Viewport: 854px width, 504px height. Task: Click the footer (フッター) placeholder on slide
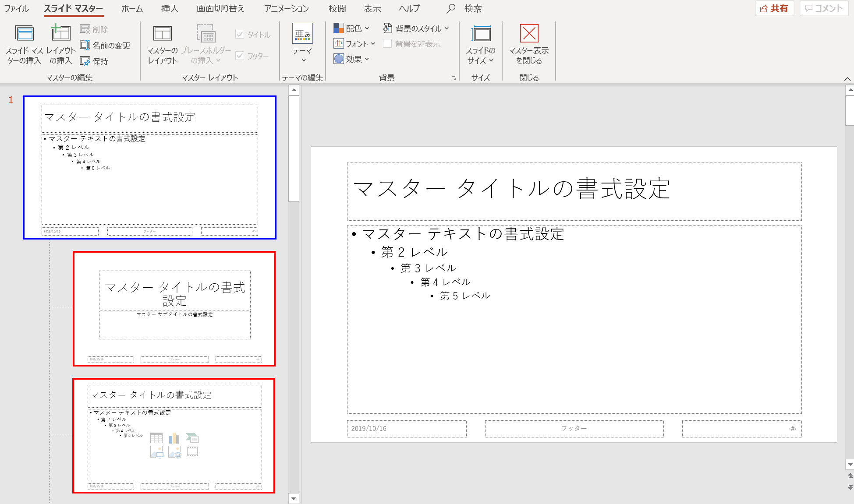[x=574, y=429]
